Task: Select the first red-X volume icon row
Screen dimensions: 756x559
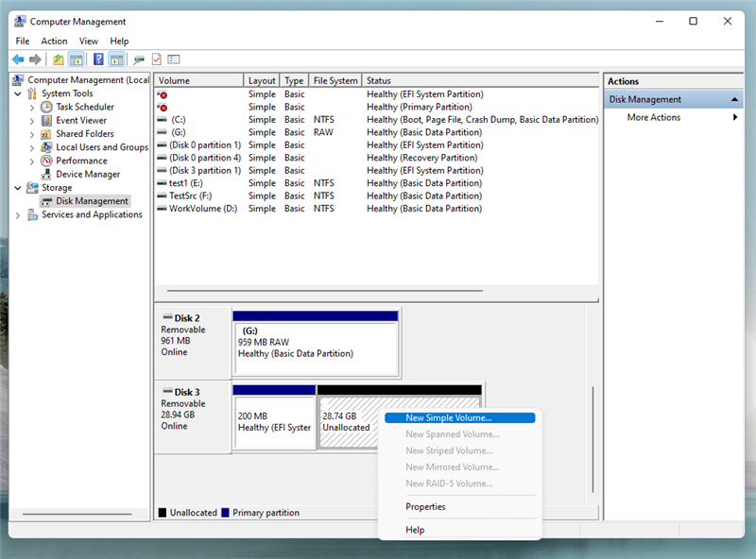Action: tap(163, 94)
